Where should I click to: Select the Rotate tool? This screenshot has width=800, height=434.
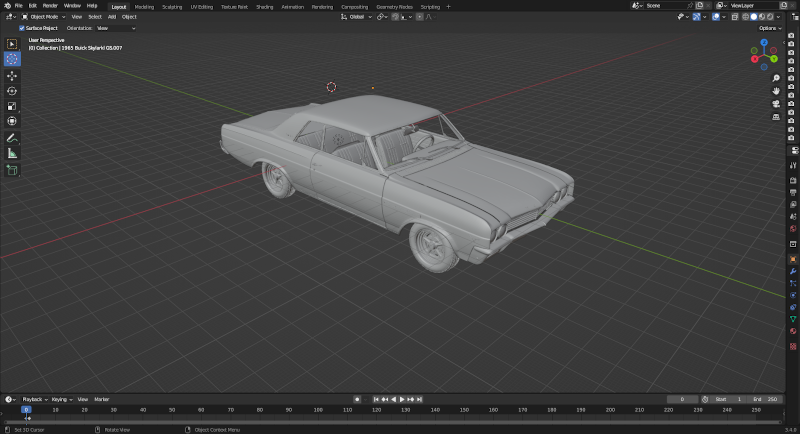[12, 91]
